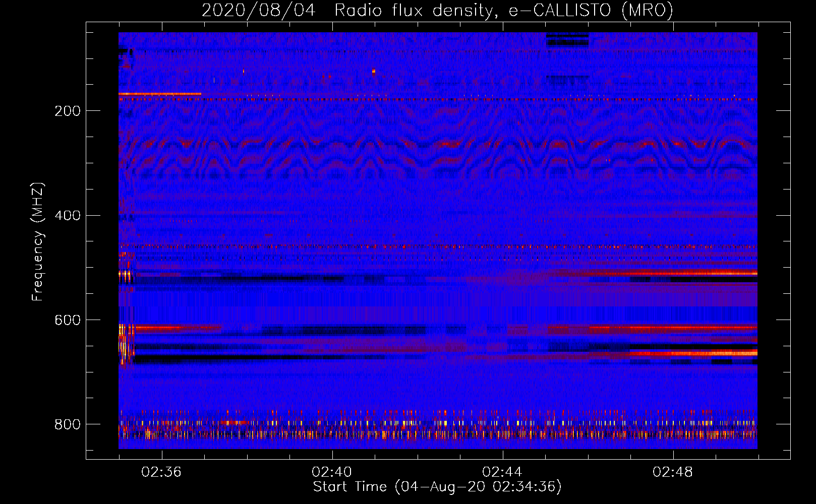Image resolution: width=816 pixels, height=504 pixels.
Task: Click the 800 frequency tick label
Action: pyautogui.click(x=68, y=424)
